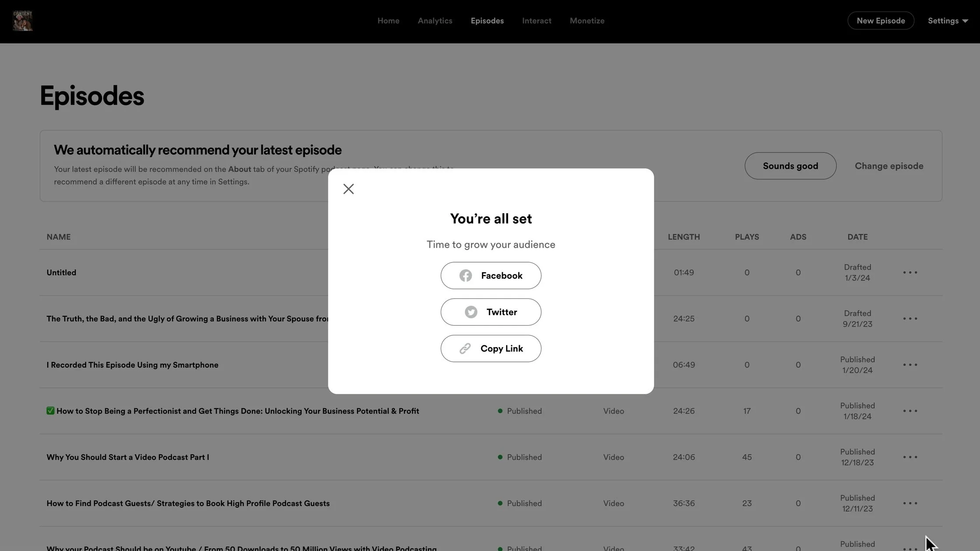Close the You're all set dialog
980x551 pixels.
pyautogui.click(x=348, y=189)
